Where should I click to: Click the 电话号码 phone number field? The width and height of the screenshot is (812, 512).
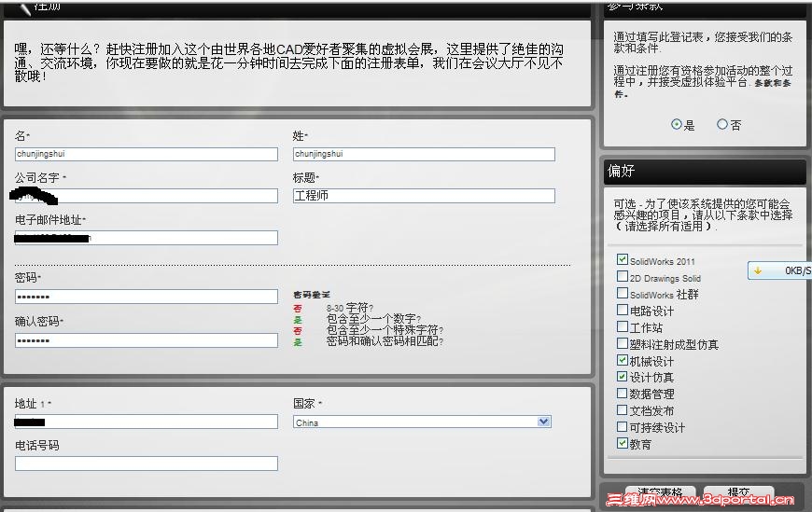coord(146,464)
